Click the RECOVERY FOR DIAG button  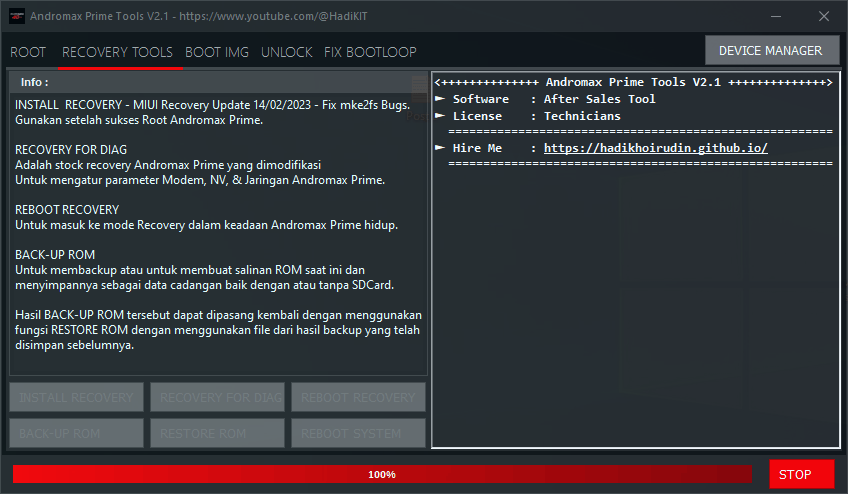(x=217, y=397)
